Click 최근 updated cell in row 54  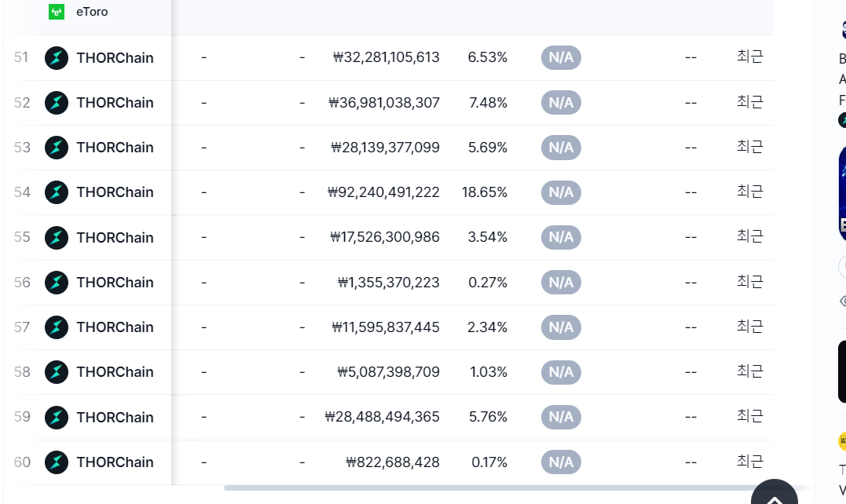pos(750,192)
